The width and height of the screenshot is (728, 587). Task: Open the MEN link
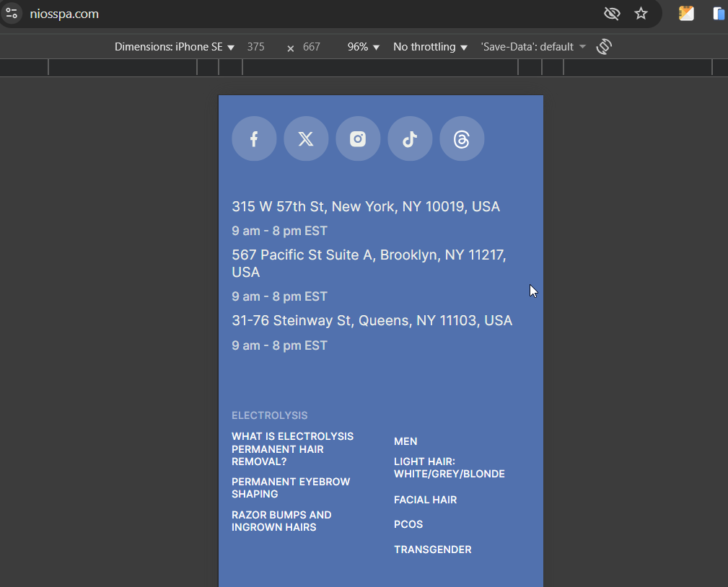405,441
